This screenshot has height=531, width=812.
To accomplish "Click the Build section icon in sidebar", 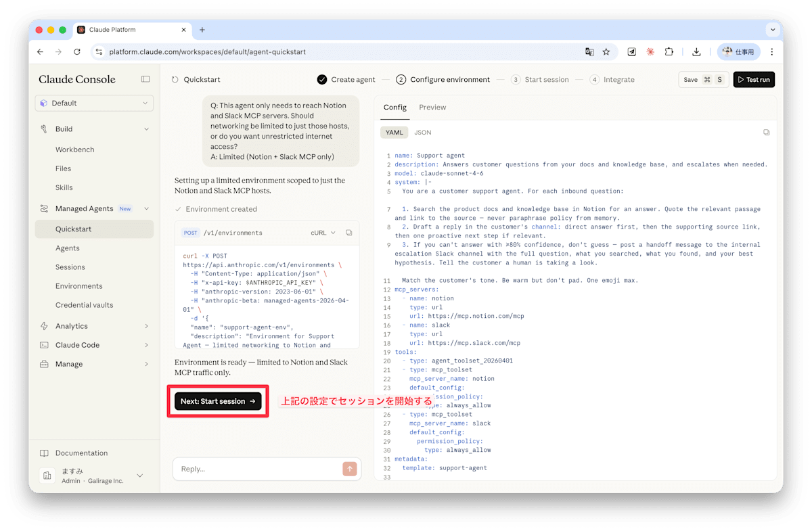I will point(44,129).
